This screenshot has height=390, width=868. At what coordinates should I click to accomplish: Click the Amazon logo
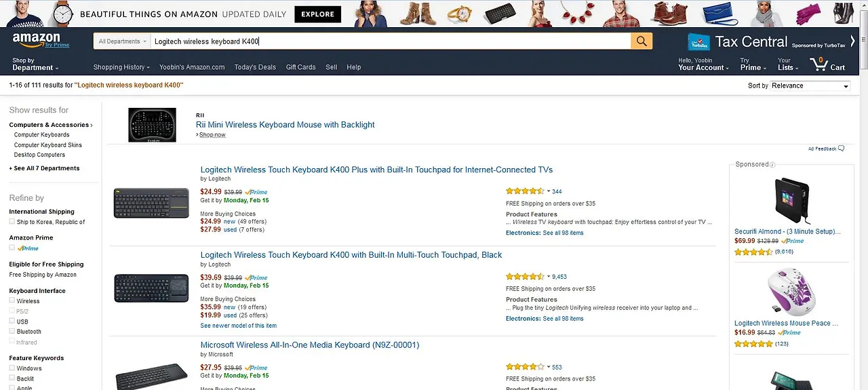click(37, 40)
